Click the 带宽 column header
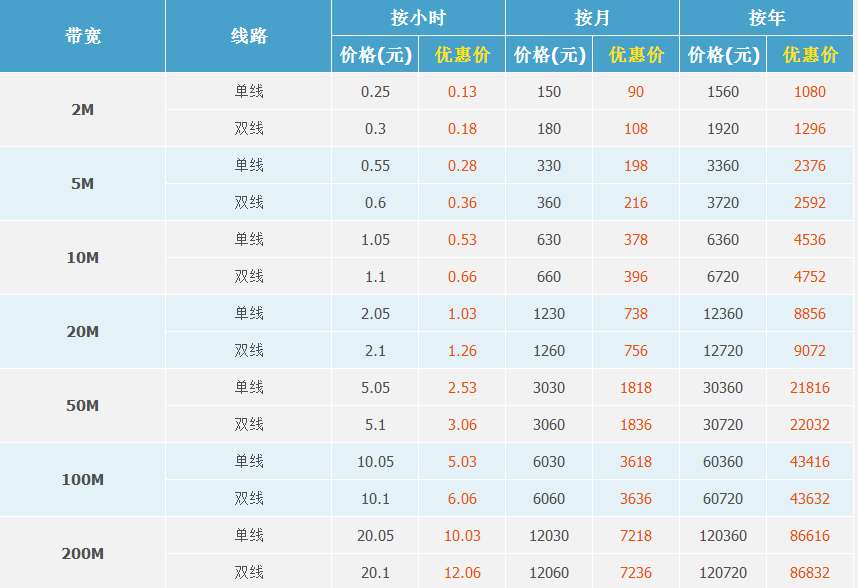Screen dimensions: 858x588 pyautogui.click(x=82, y=36)
